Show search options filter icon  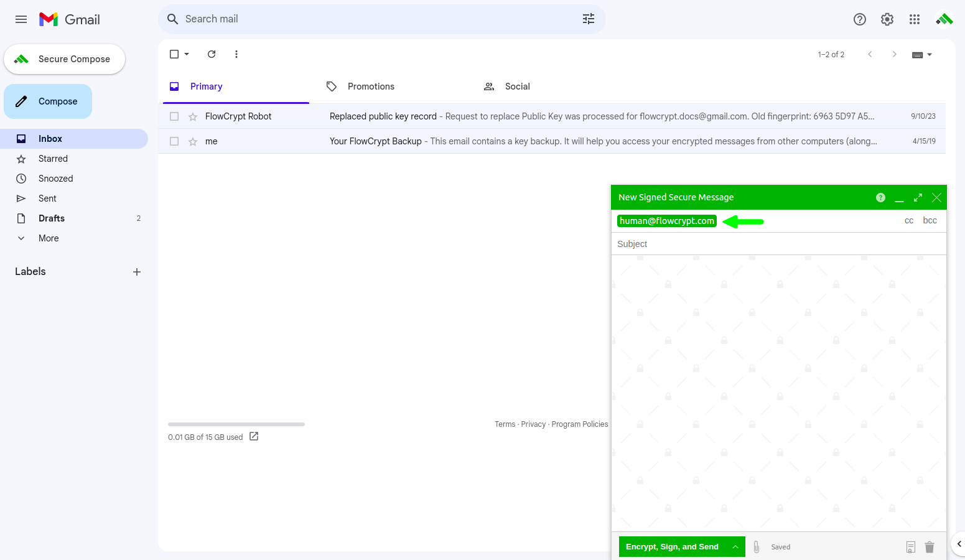coord(589,19)
